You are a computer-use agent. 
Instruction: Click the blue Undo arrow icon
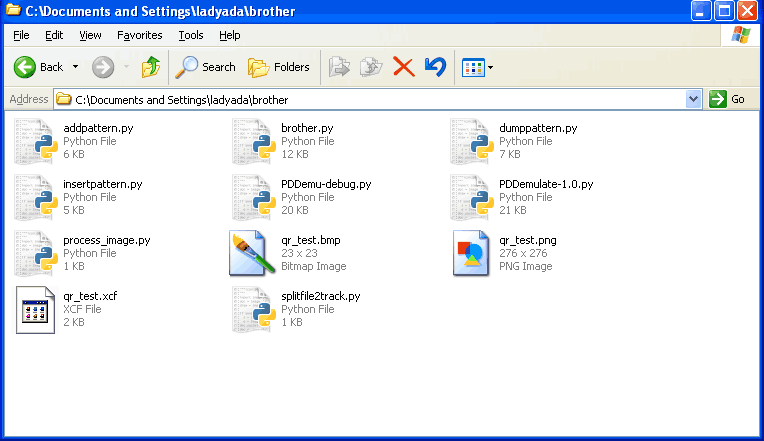pos(435,67)
